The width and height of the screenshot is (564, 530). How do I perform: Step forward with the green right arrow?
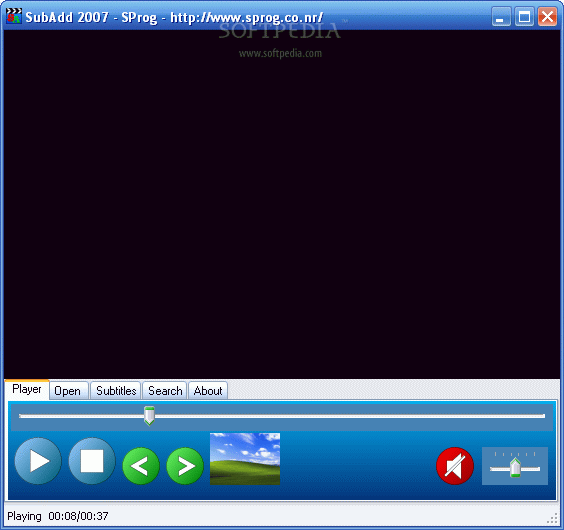coord(185,466)
